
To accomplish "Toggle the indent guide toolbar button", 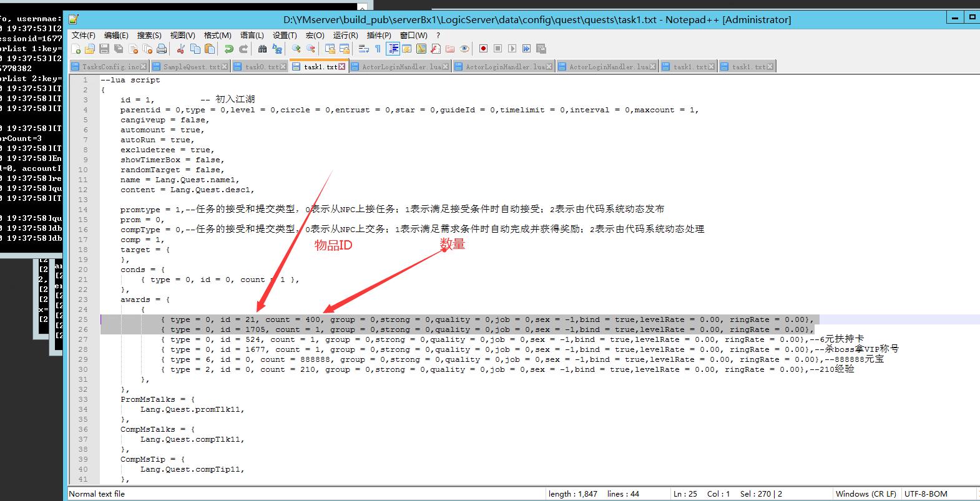I will click(393, 49).
